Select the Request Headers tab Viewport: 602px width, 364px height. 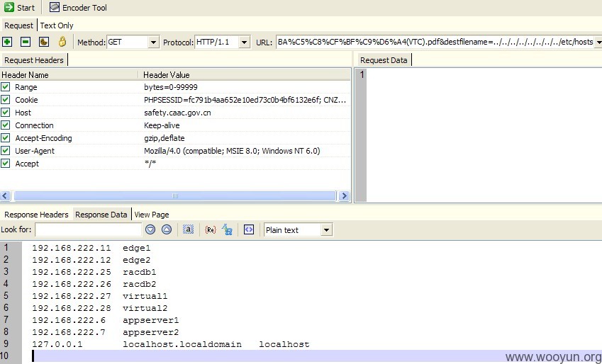34,60
